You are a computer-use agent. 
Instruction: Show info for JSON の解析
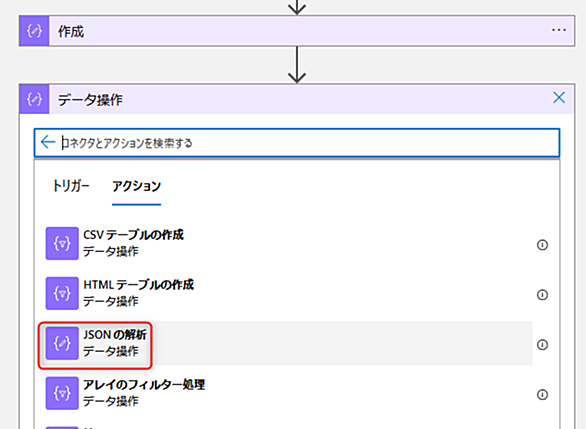point(542,345)
